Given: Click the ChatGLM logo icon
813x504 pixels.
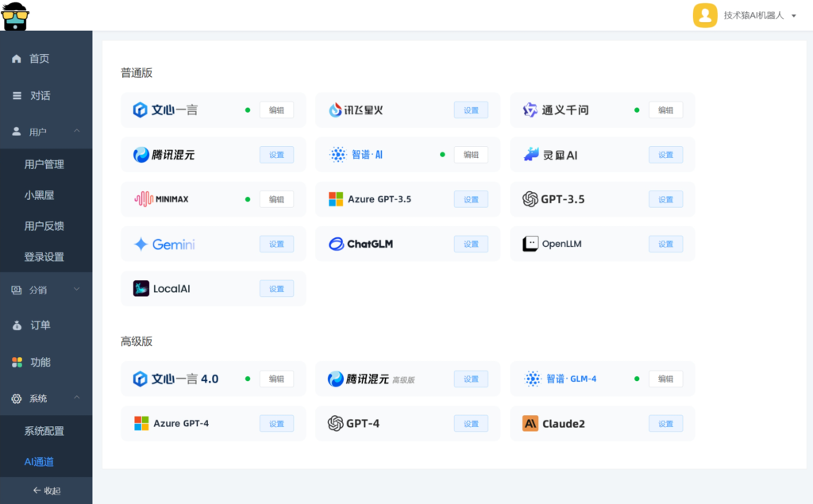Looking at the screenshot, I should pyautogui.click(x=336, y=244).
